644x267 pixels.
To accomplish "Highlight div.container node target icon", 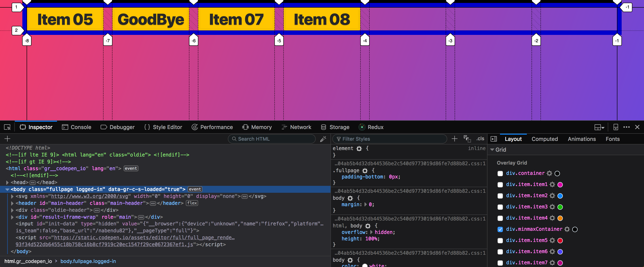I will [549, 173].
